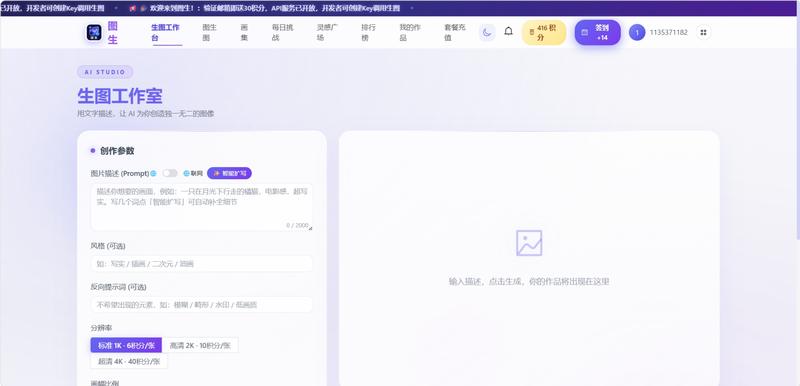The image size is (800, 386).
Task: Click the resize handle of the prompt textarea
Action: click(310, 228)
